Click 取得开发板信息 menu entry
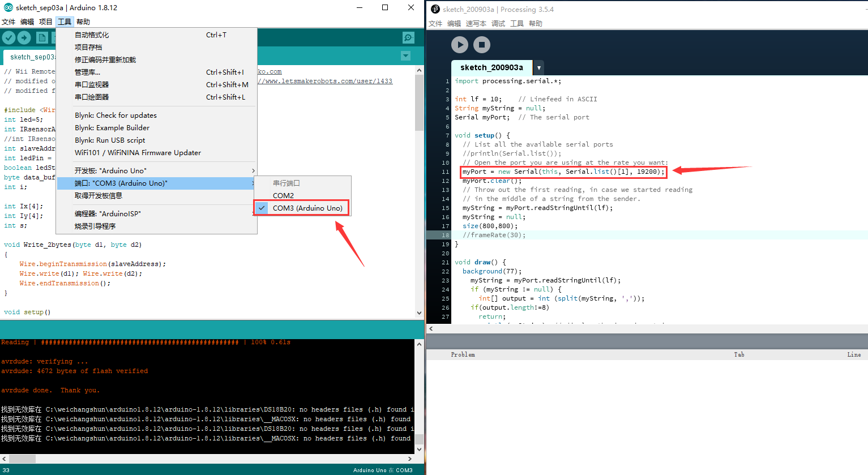This screenshot has width=868, height=475. click(156, 195)
